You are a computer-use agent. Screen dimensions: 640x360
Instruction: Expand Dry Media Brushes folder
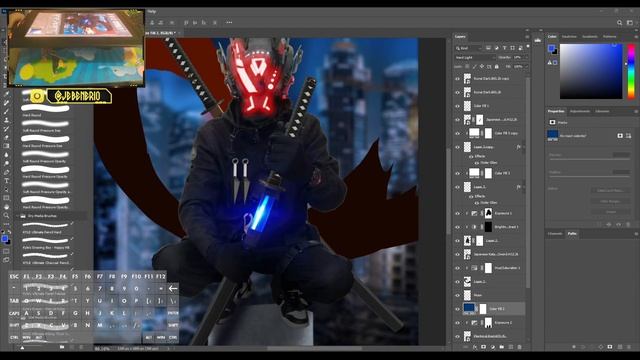18,216
